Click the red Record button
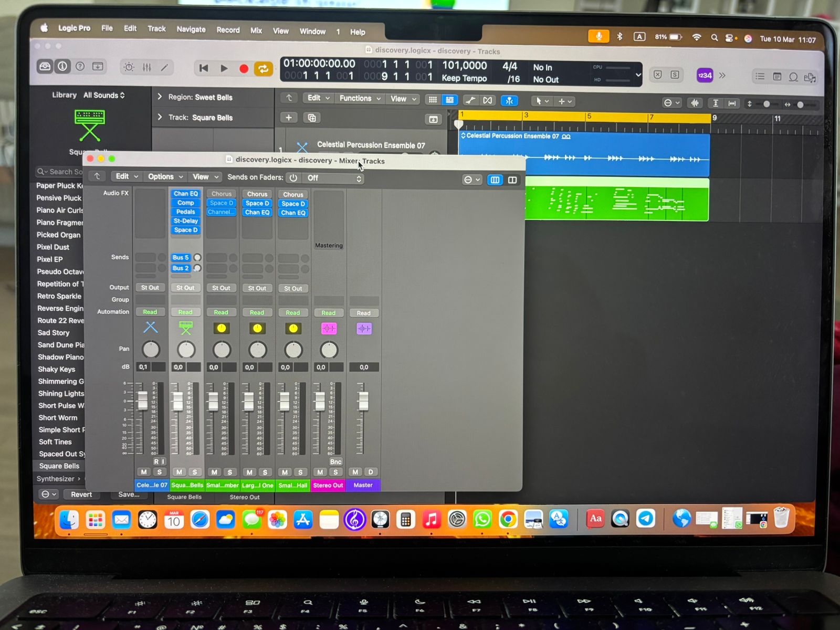The image size is (840, 630). coord(244,69)
